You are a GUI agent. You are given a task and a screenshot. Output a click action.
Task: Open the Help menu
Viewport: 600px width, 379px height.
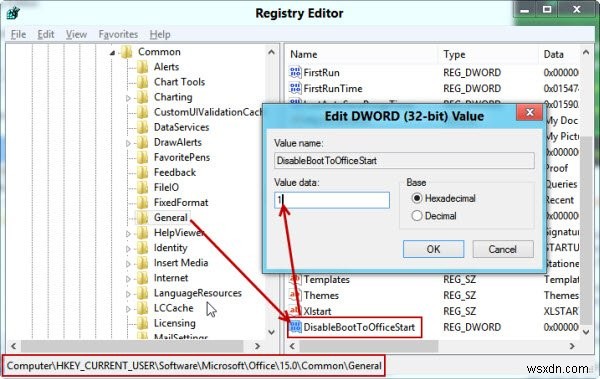pyautogui.click(x=160, y=34)
